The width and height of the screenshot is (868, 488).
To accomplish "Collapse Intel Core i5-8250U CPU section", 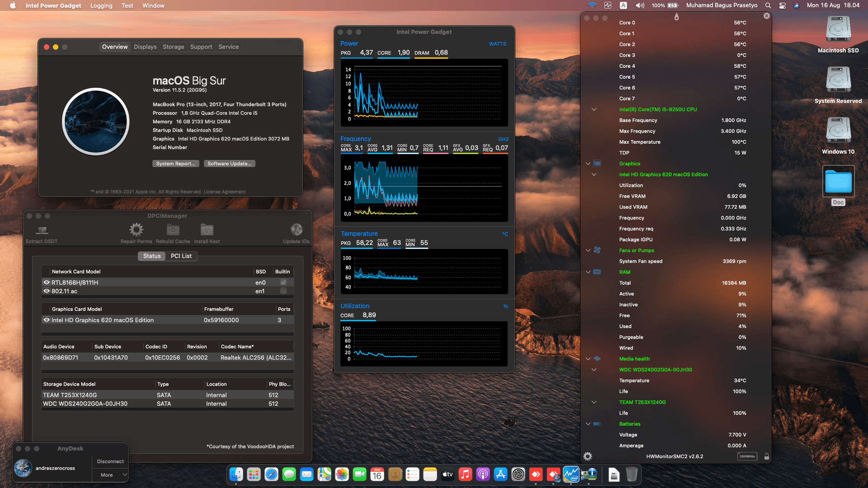I will tap(594, 109).
